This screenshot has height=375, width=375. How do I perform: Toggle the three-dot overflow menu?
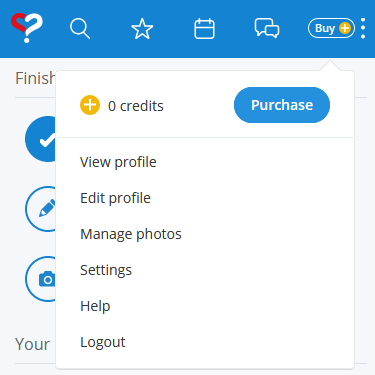click(363, 28)
